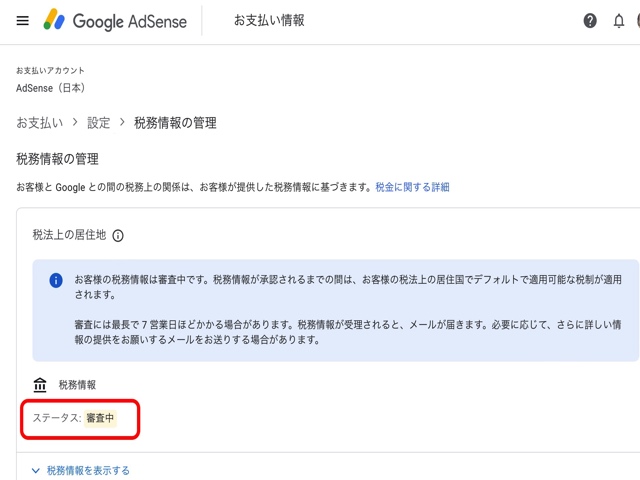Click info icon beside 税法上の居住地
This screenshot has width=640, height=480.
click(118, 236)
